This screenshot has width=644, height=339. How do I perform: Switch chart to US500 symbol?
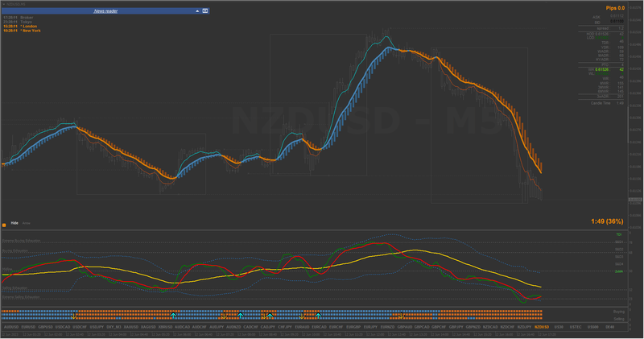(x=592, y=327)
